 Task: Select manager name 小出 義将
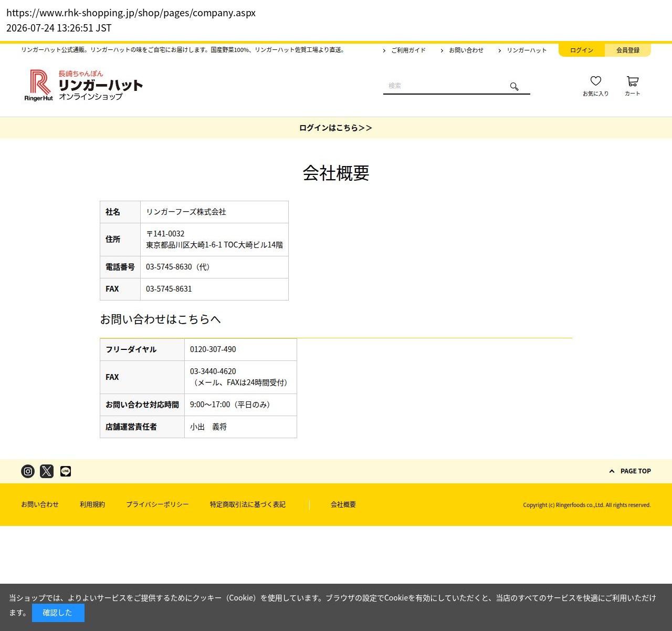click(x=208, y=427)
